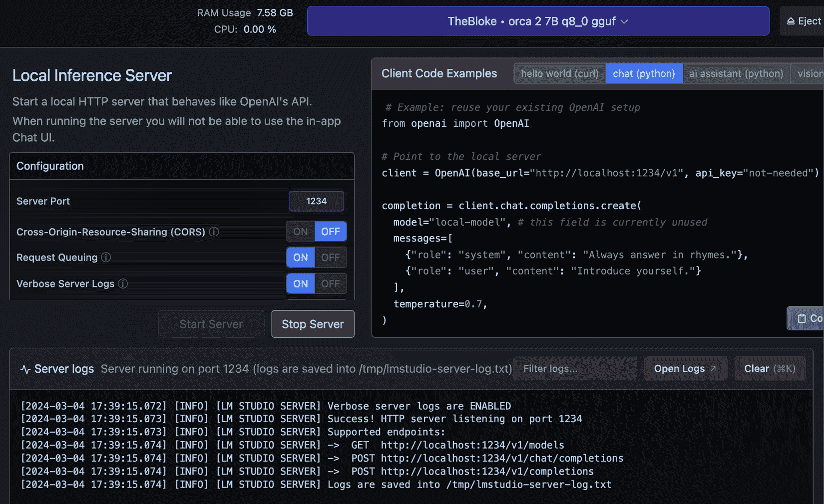
Task: Click the Verbose Server Logs info icon
Action: [x=123, y=283]
